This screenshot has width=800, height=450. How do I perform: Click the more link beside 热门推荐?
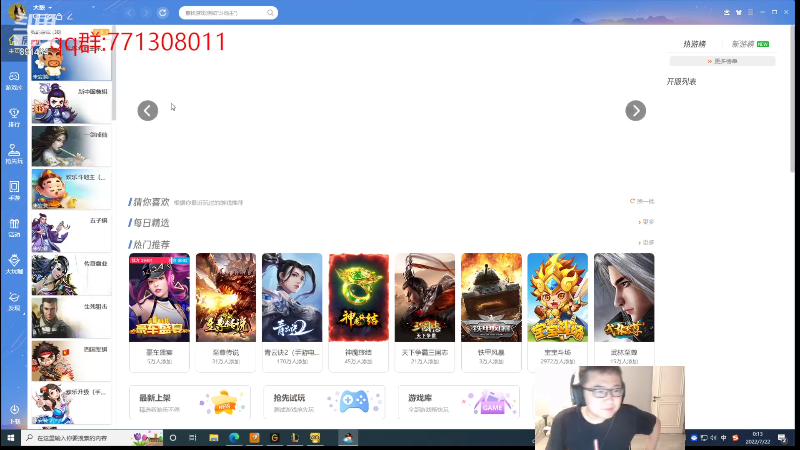coord(646,243)
